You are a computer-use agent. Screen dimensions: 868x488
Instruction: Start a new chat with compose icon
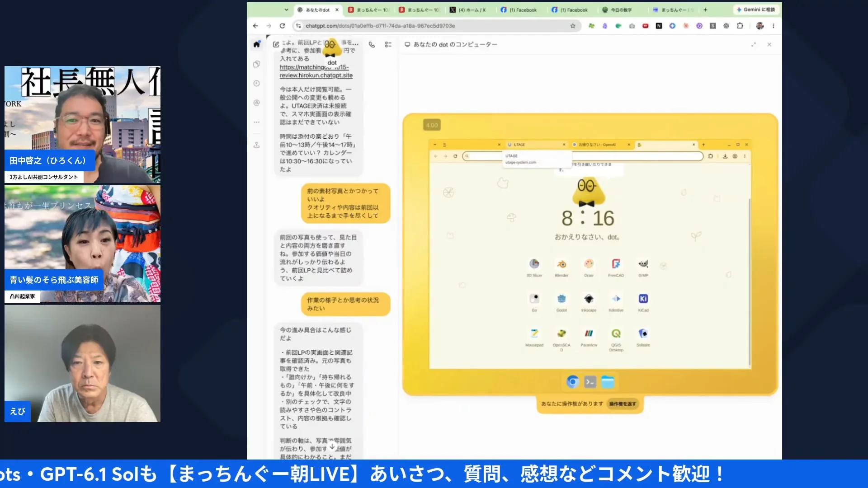276,44
